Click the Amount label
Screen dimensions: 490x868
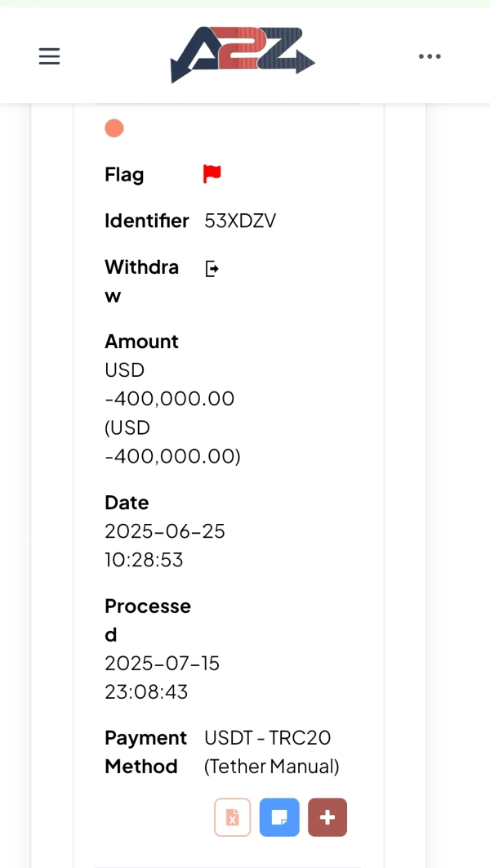141,342
